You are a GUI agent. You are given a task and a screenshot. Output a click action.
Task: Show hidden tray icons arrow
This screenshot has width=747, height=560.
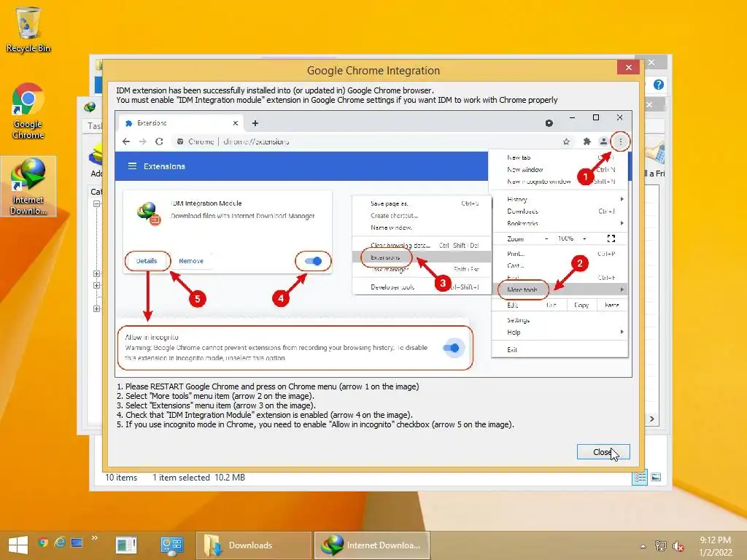(x=643, y=546)
